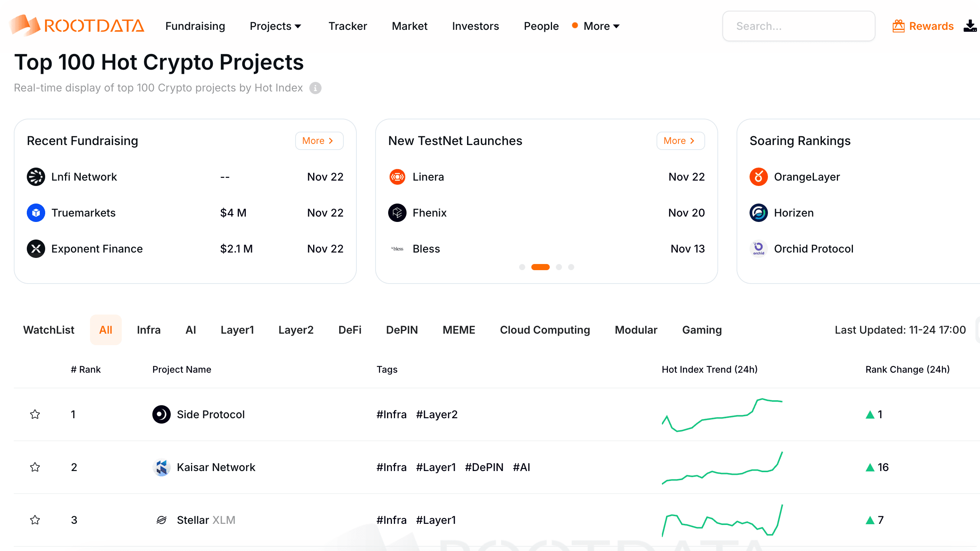980x551 pixels.
Task: Select the Cloud Computing category tab
Action: coord(545,330)
